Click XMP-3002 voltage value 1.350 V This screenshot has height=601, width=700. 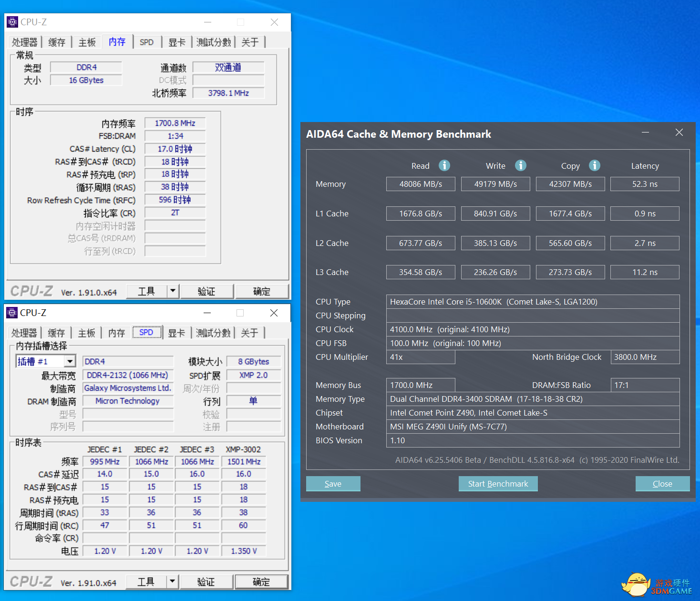[x=244, y=551]
